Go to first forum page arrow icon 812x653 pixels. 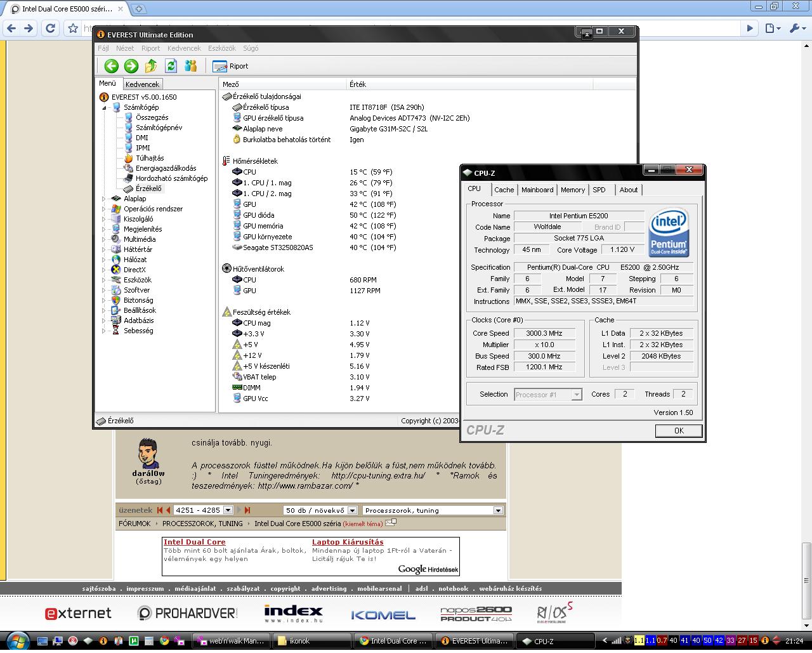coord(160,510)
